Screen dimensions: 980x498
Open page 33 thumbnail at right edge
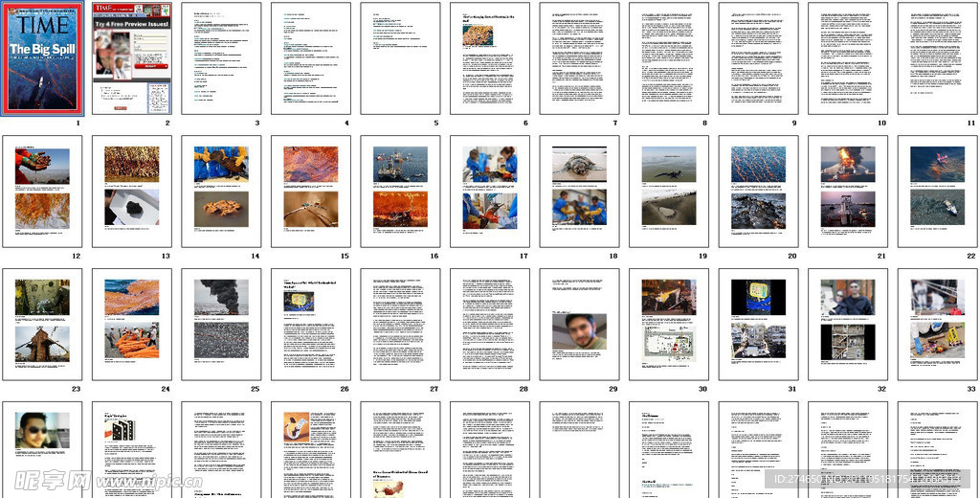[938, 325]
